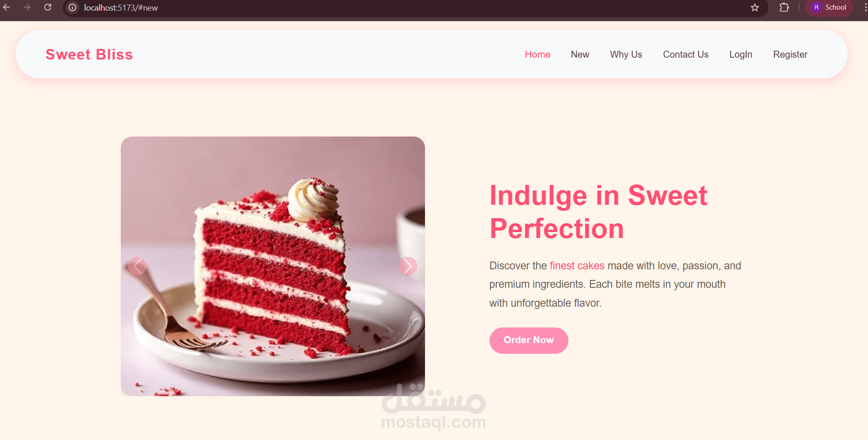Open the browser extensions puzzle icon

784,7
